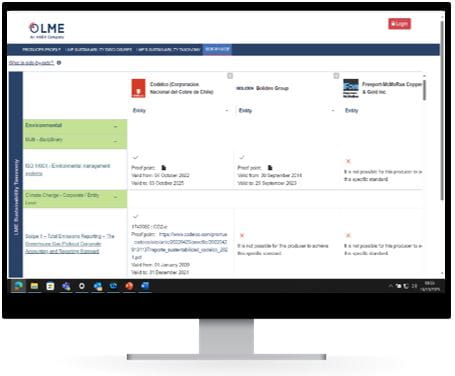Open Microsoft Teams from the taskbar

[66, 286]
